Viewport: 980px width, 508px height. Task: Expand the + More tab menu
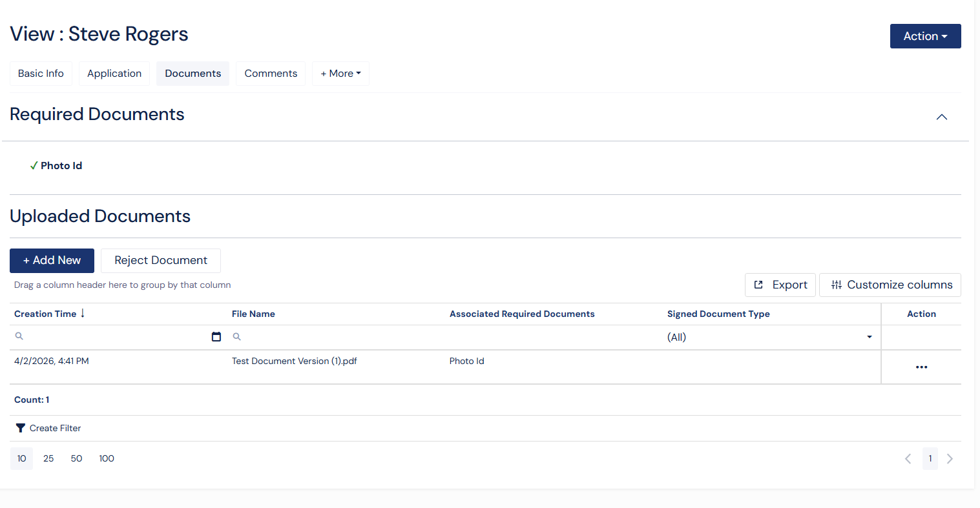[340, 74]
